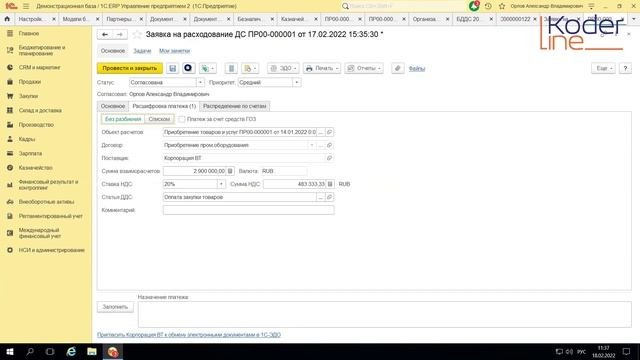Screen dimensions: 640x360
Task: Click invite Корпорация ВТ to 1С-ЭДО link
Action: 189,335
